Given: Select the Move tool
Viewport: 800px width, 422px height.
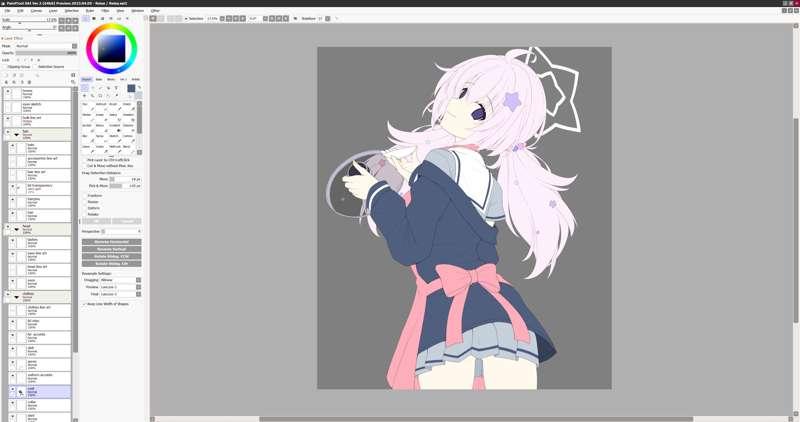Looking at the screenshot, I should (x=85, y=95).
